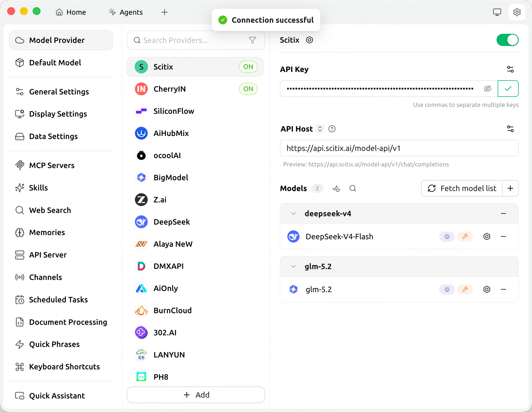
Task: Click the ON badge for Scitix
Action: (x=248, y=67)
